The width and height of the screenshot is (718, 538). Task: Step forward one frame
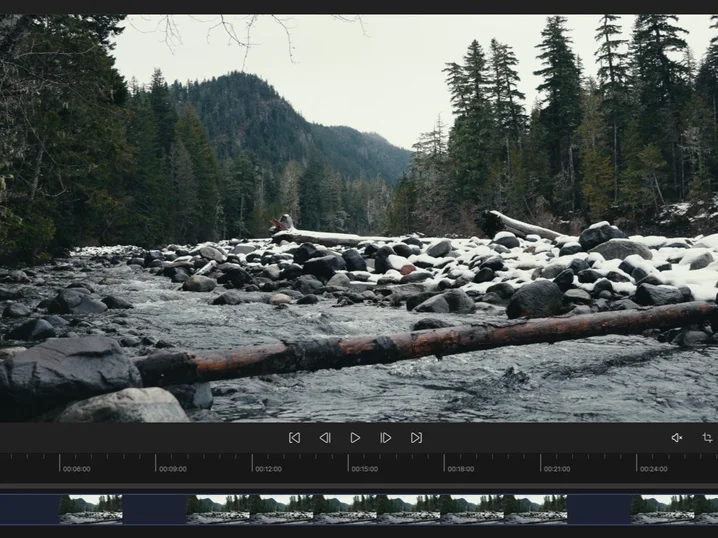click(386, 438)
